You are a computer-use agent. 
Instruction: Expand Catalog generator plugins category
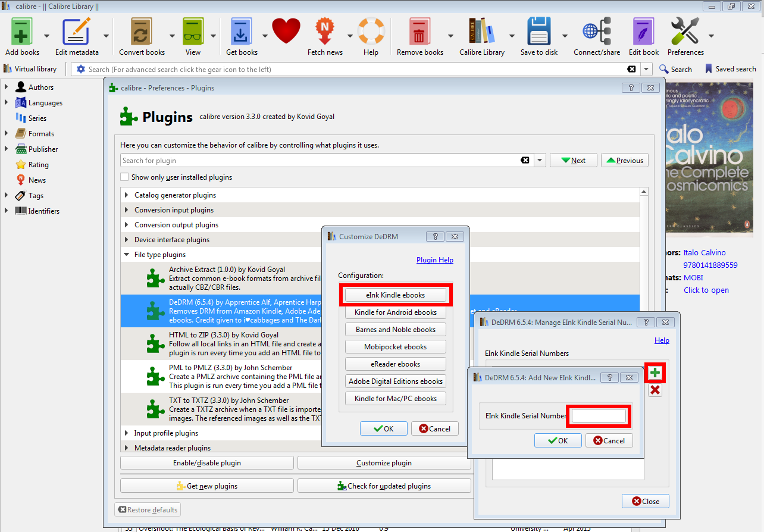(x=127, y=195)
